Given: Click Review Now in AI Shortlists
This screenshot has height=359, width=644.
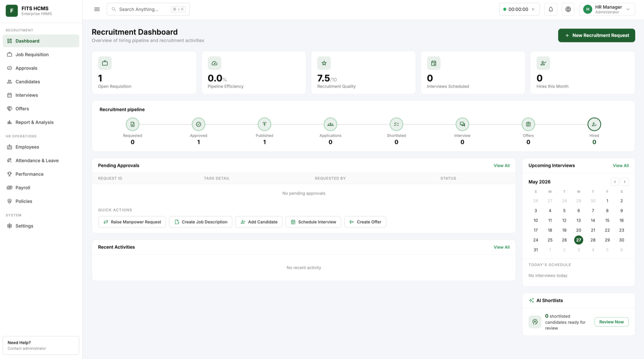Looking at the screenshot, I should pyautogui.click(x=611, y=322).
